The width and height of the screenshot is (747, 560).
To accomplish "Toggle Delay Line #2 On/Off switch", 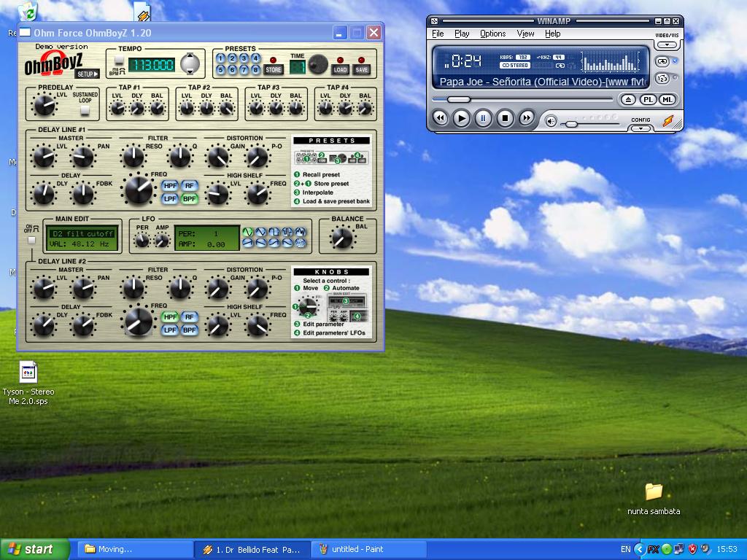I will point(31,241).
